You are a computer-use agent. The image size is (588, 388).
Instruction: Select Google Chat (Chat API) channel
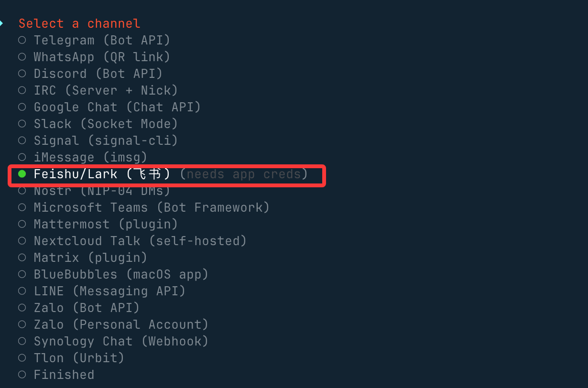coord(22,107)
